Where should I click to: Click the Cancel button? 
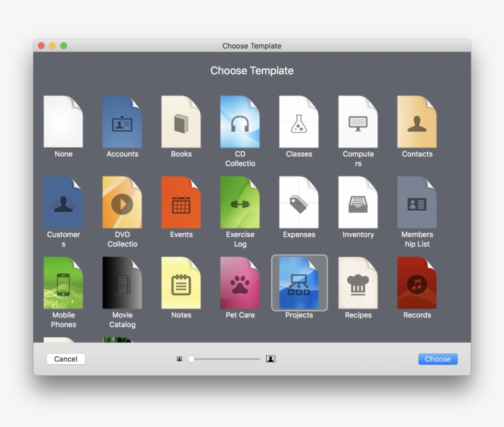pos(65,359)
